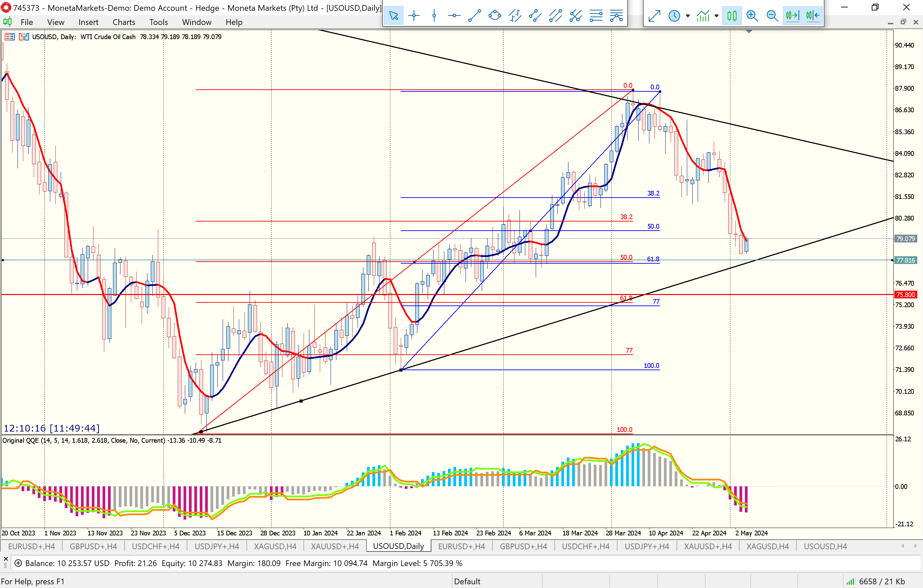Open the Charts menu

pyautogui.click(x=123, y=22)
